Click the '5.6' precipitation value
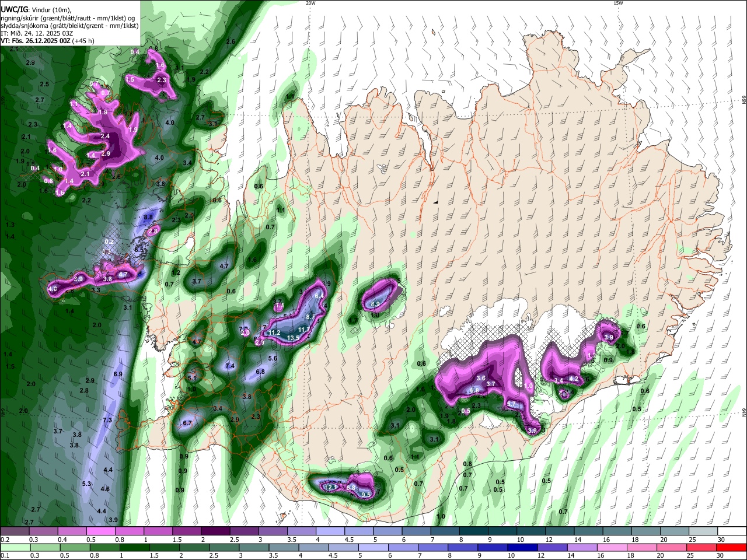The height and width of the screenshot is (560, 747). tap(273, 358)
